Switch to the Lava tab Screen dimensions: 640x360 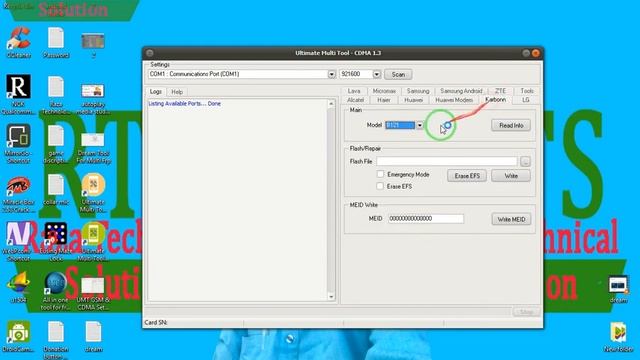pos(354,91)
